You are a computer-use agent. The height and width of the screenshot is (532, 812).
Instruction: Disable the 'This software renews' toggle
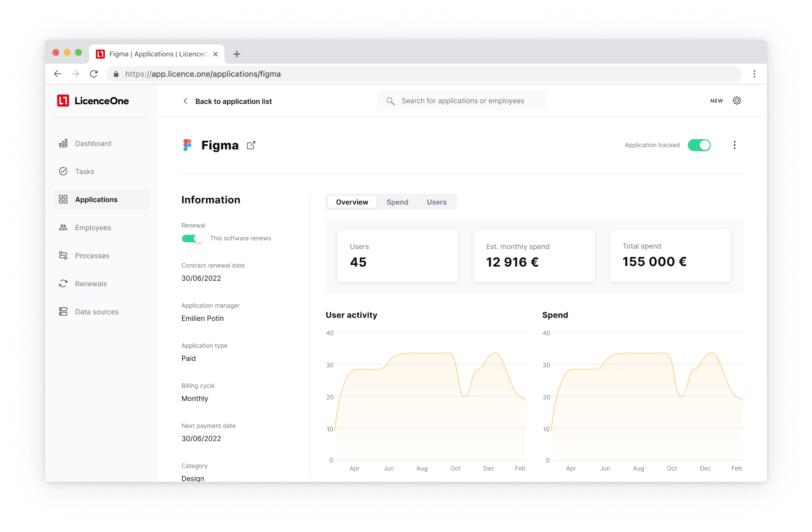[x=192, y=238]
